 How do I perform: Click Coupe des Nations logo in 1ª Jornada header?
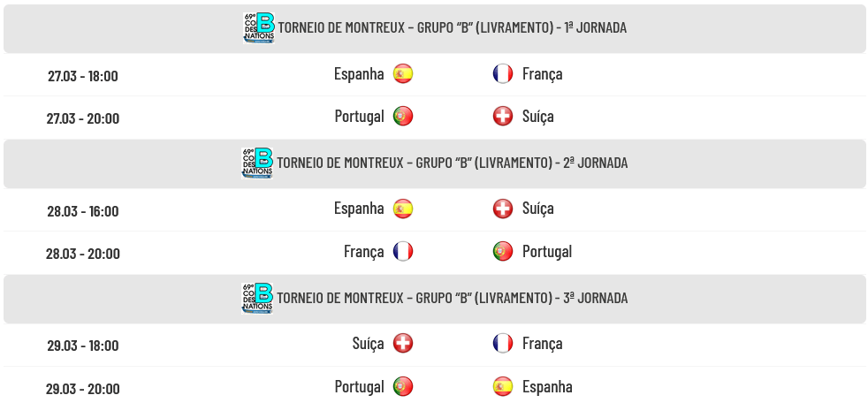(x=258, y=27)
